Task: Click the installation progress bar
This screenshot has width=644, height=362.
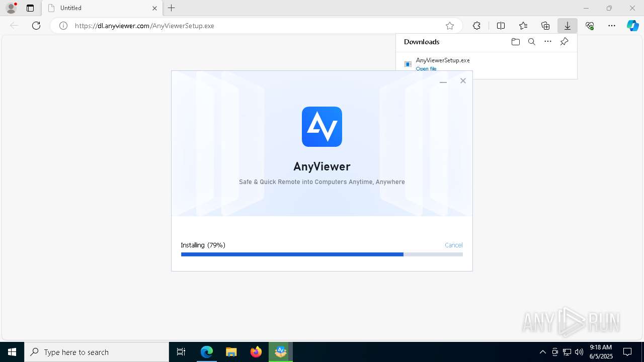Action: (322, 254)
